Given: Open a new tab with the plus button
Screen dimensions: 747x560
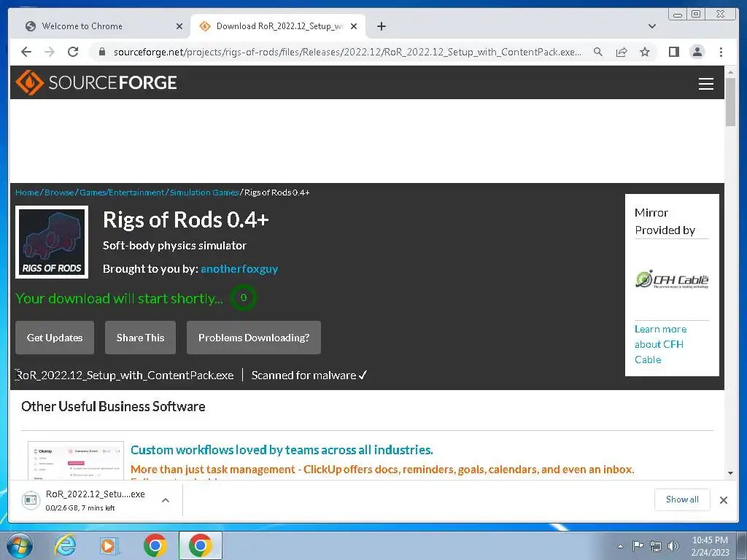Looking at the screenshot, I should [381, 26].
